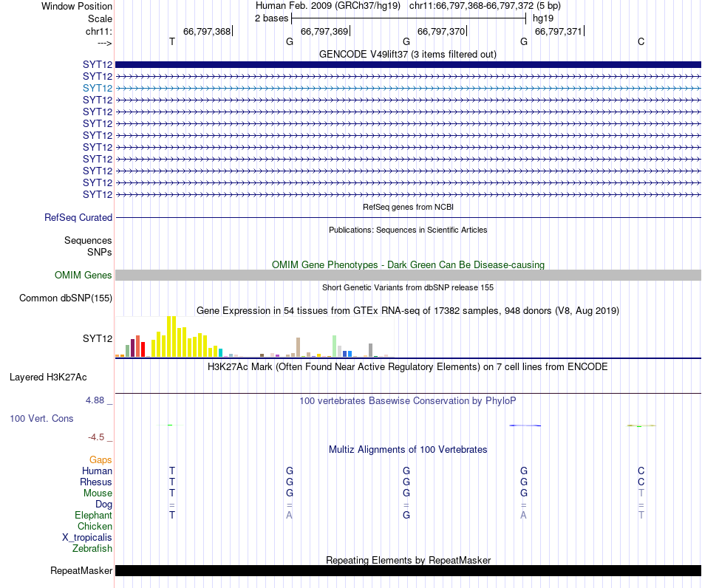Click the 'OMIM Genes' track label

(x=83, y=276)
